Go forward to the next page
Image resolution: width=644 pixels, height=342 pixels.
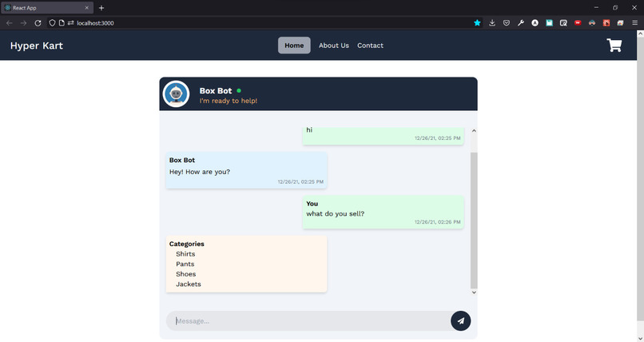[23, 23]
